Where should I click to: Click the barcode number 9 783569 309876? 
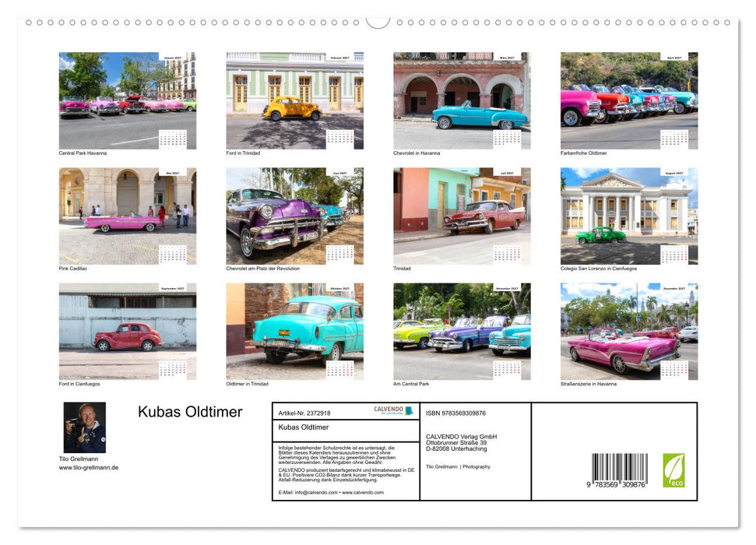point(616,485)
